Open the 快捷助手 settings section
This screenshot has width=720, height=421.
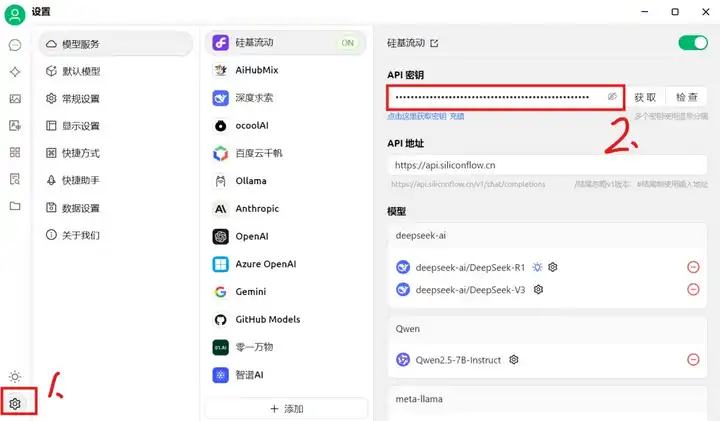(116, 180)
